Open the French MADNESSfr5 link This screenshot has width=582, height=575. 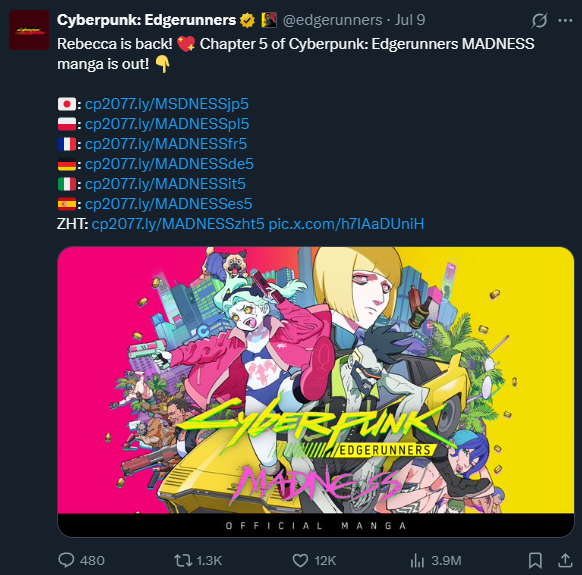pyautogui.click(x=166, y=144)
